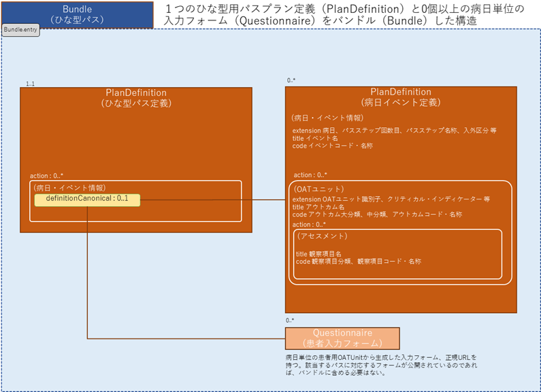541x392 pixels.
Task: Select the (アセスメント) inner box heading
Action: tap(323, 236)
